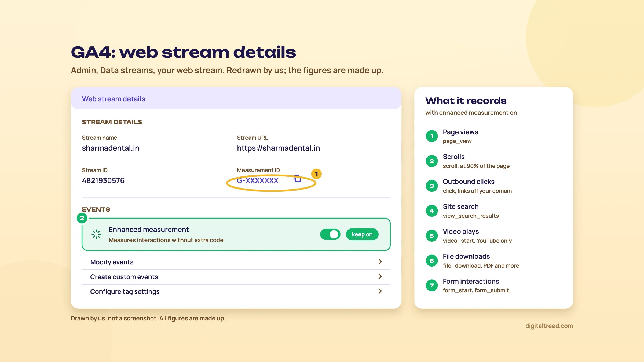Click the 'video_start, YouTube only' text
Screen dimensions: 644x362
(x=477, y=241)
